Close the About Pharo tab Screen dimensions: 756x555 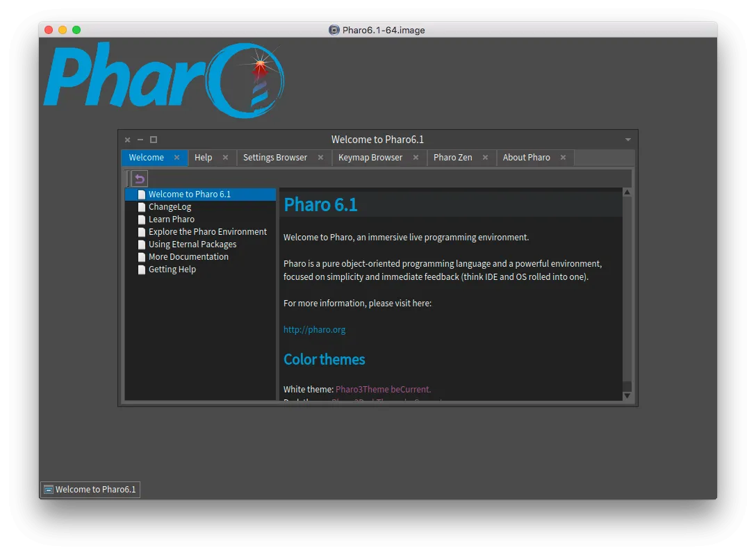[x=563, y=158]
